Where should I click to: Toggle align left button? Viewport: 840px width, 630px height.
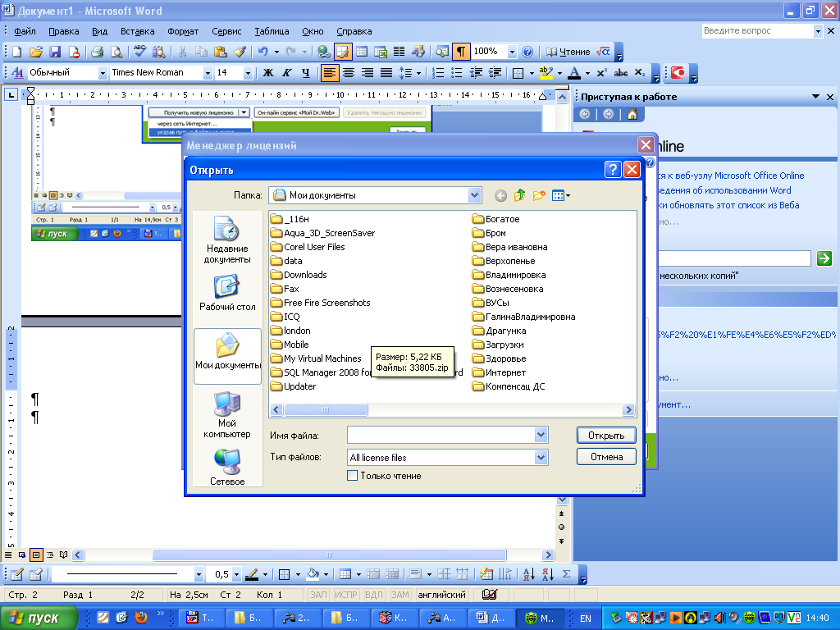click(x=330, y=73)
